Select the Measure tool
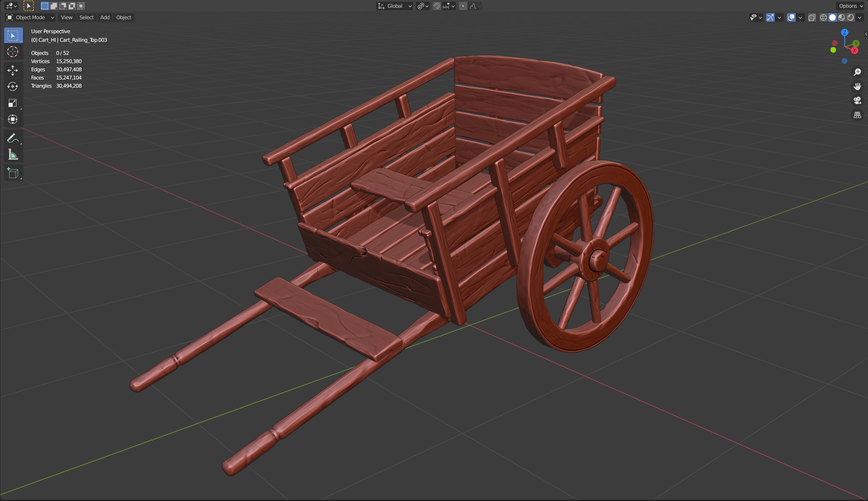The height and width of the screenshot is (501, 868). [x=13, y=155]
